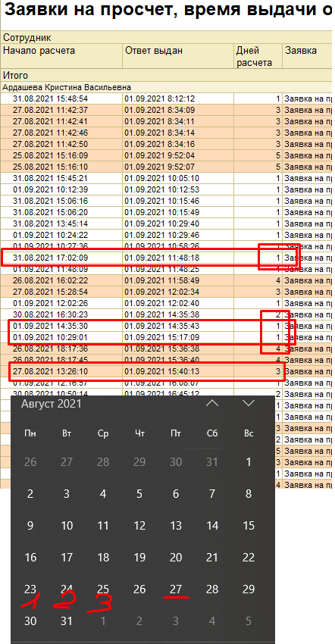Open the Август 2021 month picker header
335x644 pixels.
pos(52,404)
